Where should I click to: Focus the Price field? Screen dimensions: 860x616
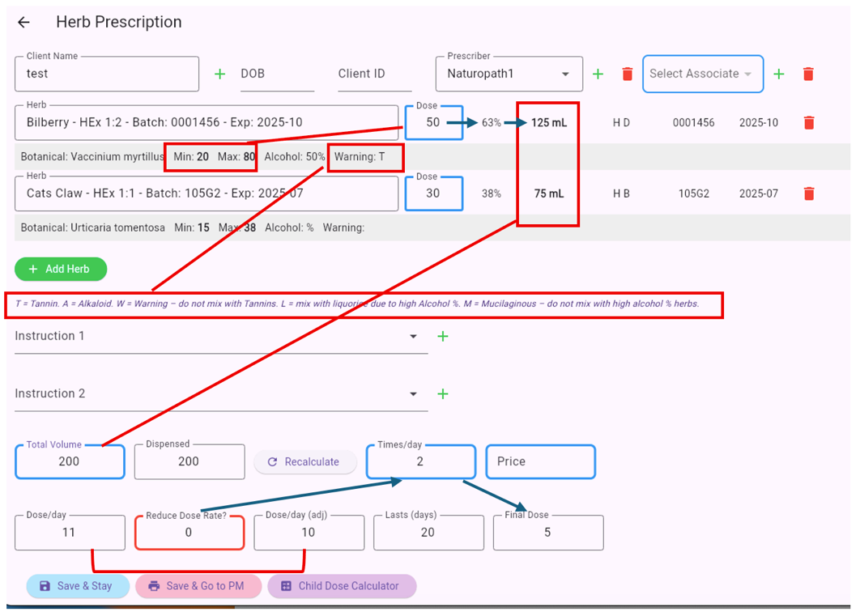click(x=540, y=461)
